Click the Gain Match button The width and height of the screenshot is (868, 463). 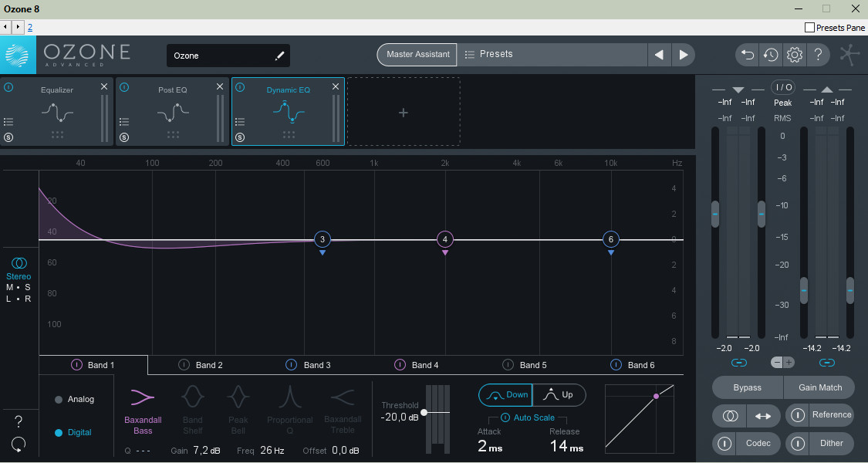[x=820, y=387]
